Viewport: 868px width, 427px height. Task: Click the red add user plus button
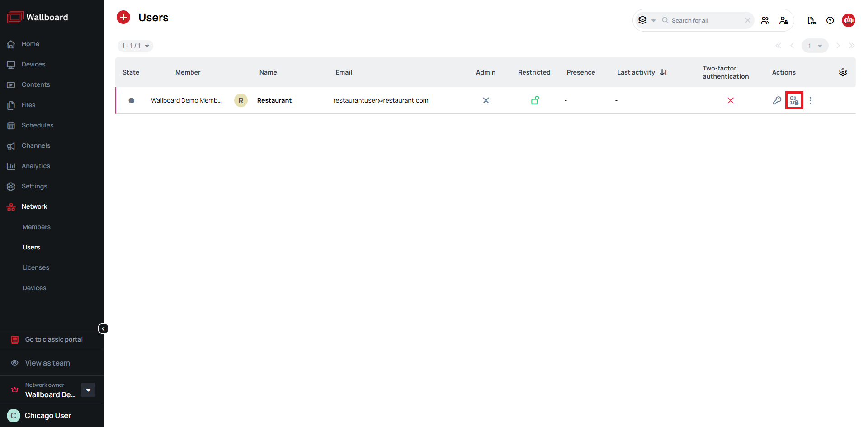pos(123,18)
